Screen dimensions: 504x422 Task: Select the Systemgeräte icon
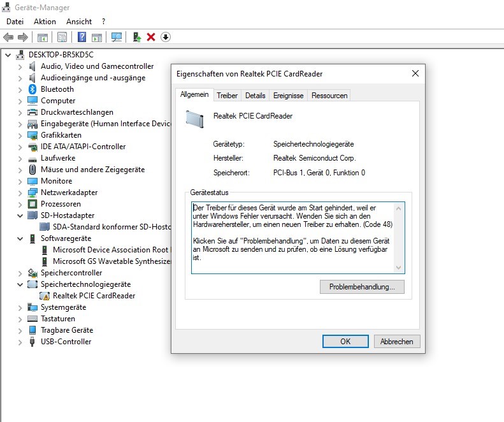click(x=32, y=307)
